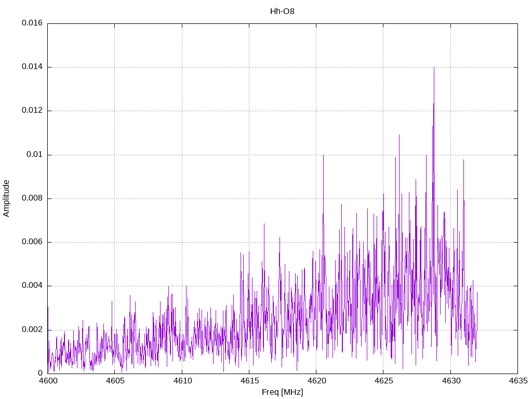Click the 0.012 y-axis tick label

tap(32, 111)
